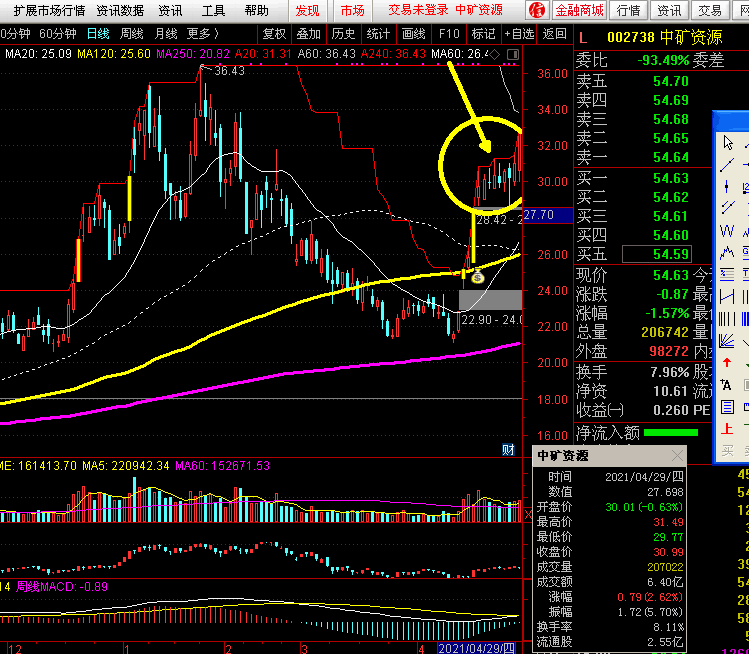This screenshot has height=654, width=749.
Task: Click the 财 financial info icon
Action: tap(508, 449)
